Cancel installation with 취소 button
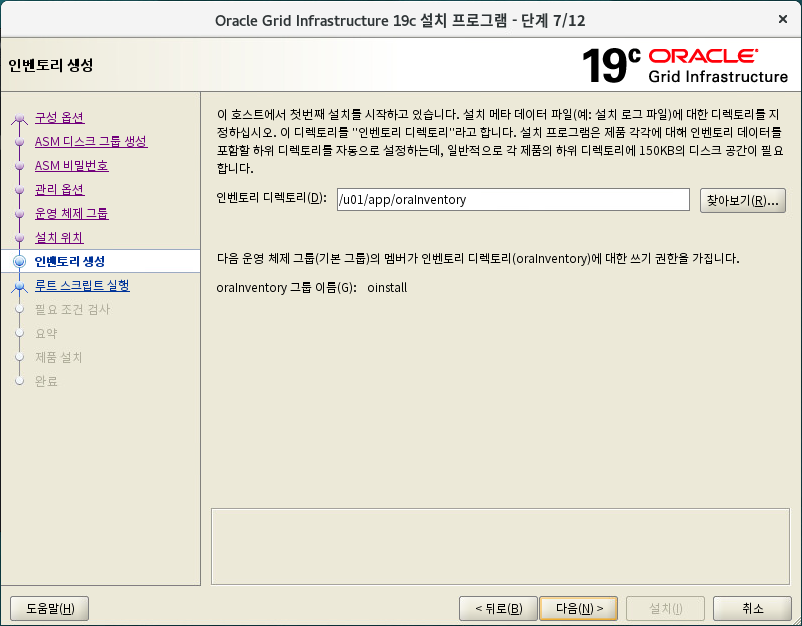 752,609
